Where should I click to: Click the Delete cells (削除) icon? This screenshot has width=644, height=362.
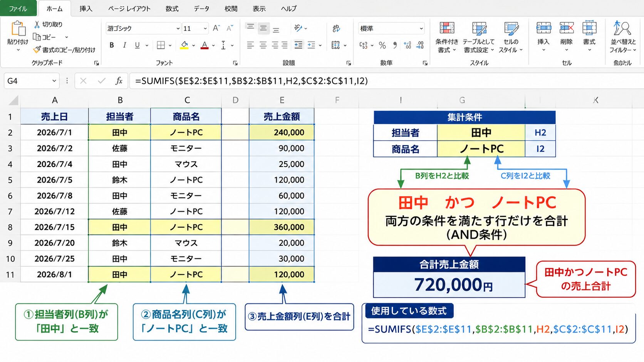[x=567, y=28]
